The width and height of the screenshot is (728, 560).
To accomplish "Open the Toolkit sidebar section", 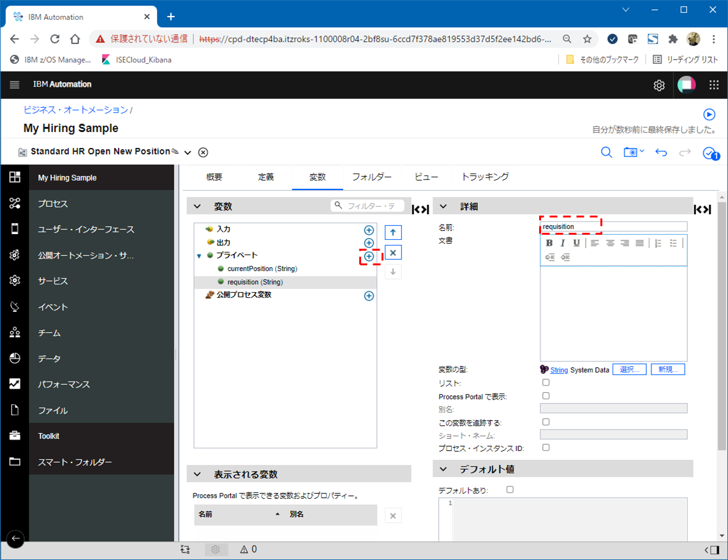I will [101, 436].
